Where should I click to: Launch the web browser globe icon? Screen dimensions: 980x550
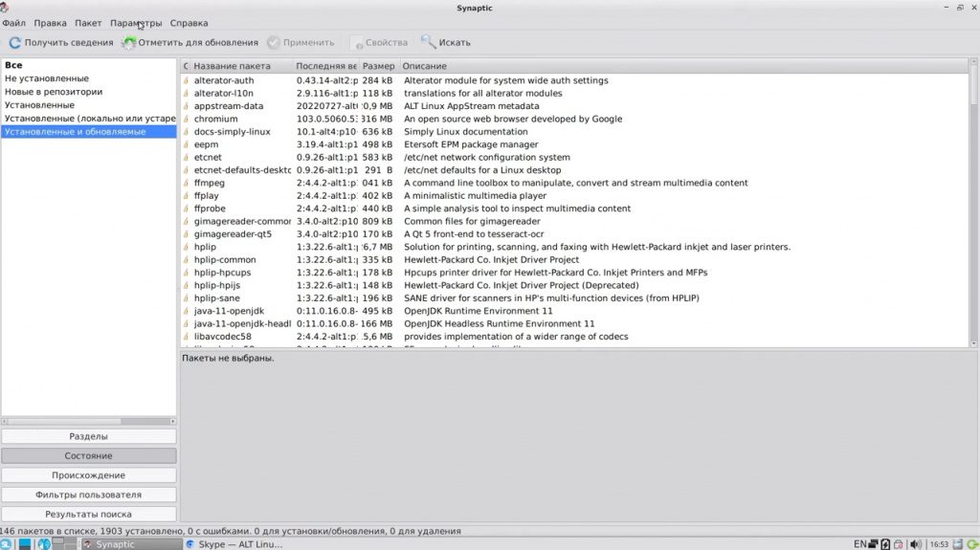(x=44, y=543)
